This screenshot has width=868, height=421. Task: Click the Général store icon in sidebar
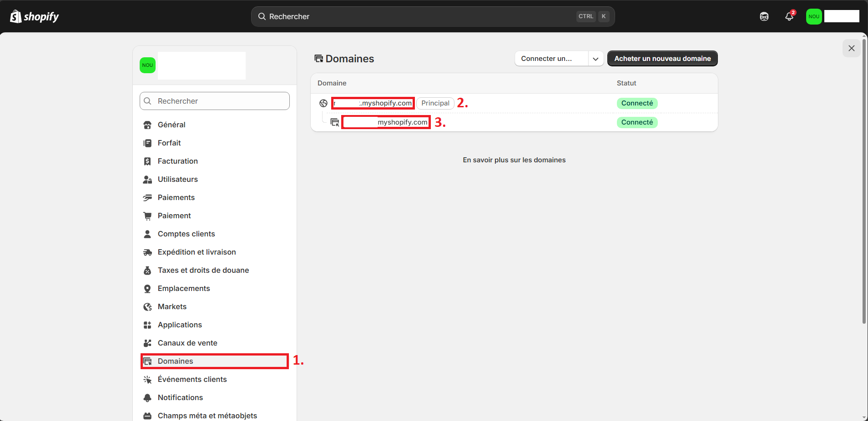147,125
